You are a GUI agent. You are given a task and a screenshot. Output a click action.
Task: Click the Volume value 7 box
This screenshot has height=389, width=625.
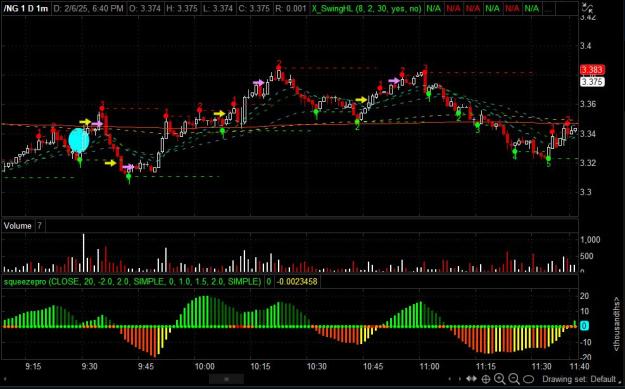[40, 226]
